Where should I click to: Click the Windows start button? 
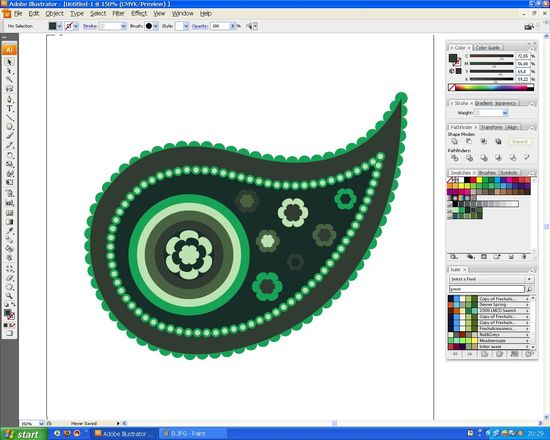pyautogui.click(x=23, y=434)
